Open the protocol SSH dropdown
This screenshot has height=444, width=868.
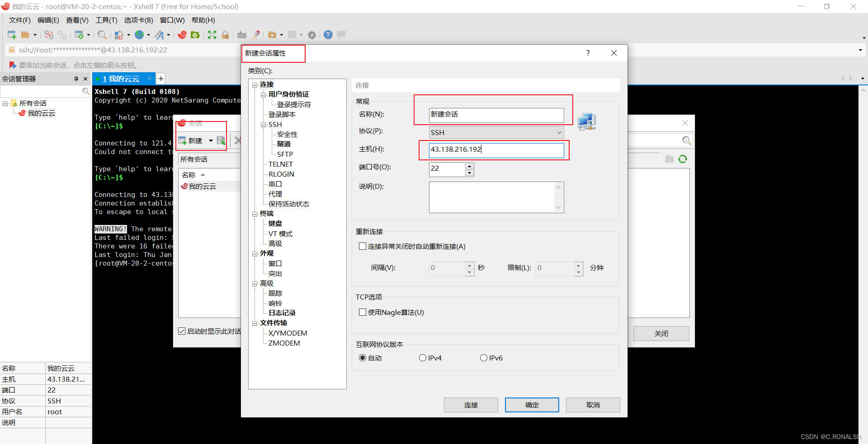496,132
